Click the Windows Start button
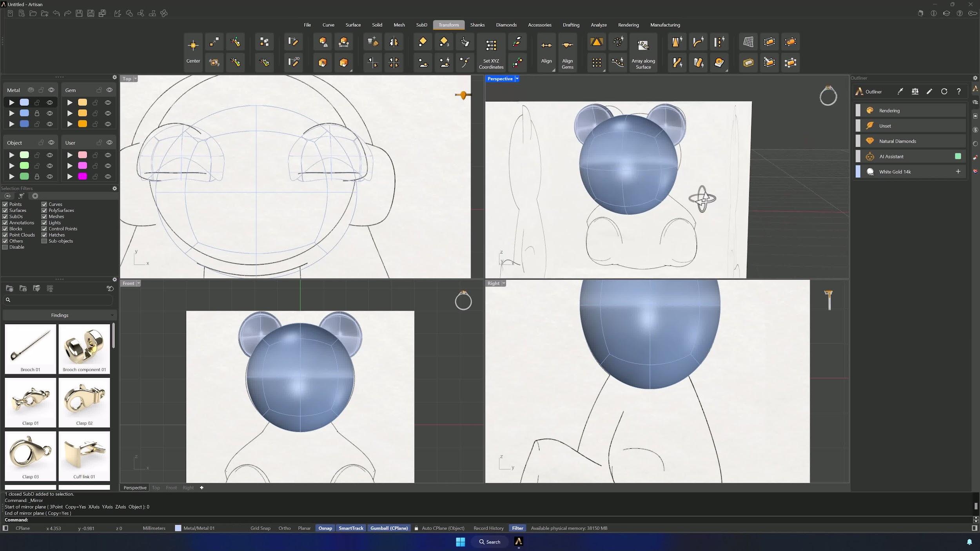The height and width of the screenshot is (551, 980). tap(460, 542)
